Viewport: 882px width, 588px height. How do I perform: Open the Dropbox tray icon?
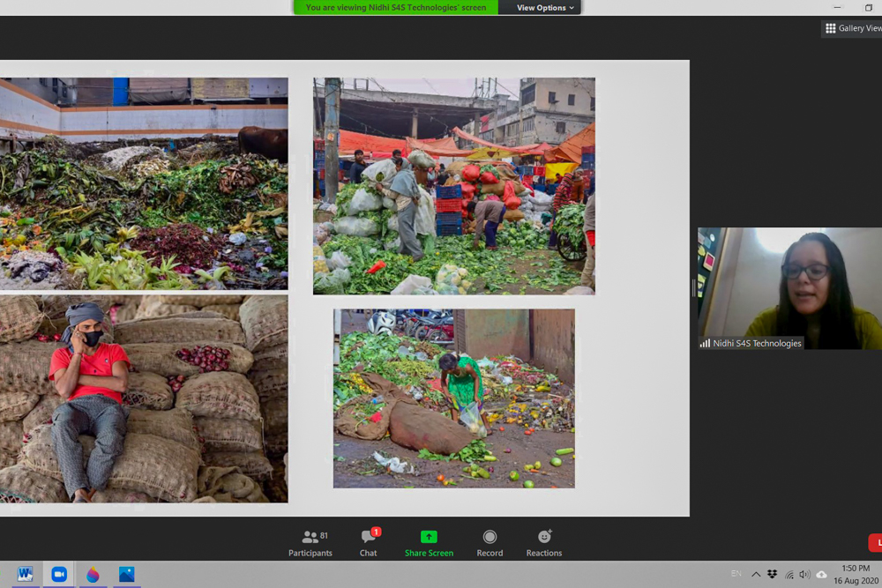tap(773, 575)
